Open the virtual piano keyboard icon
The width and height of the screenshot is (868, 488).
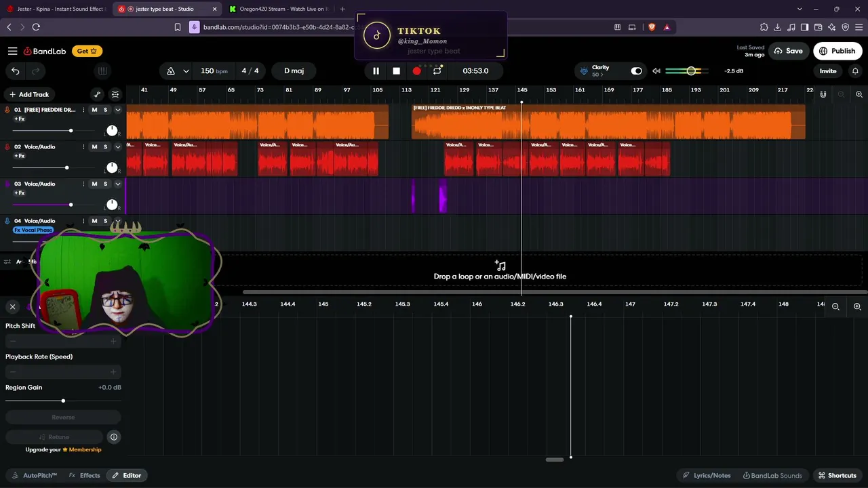pyautogui.click(x=102, y=71)
